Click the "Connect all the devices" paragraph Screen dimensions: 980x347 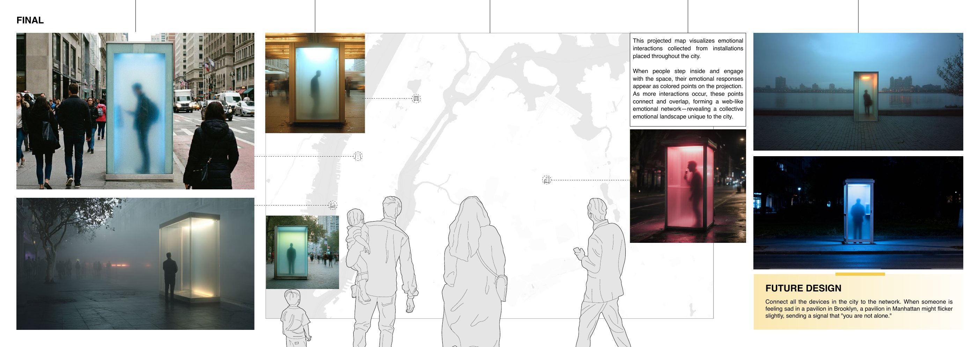[x=859, y=309]
